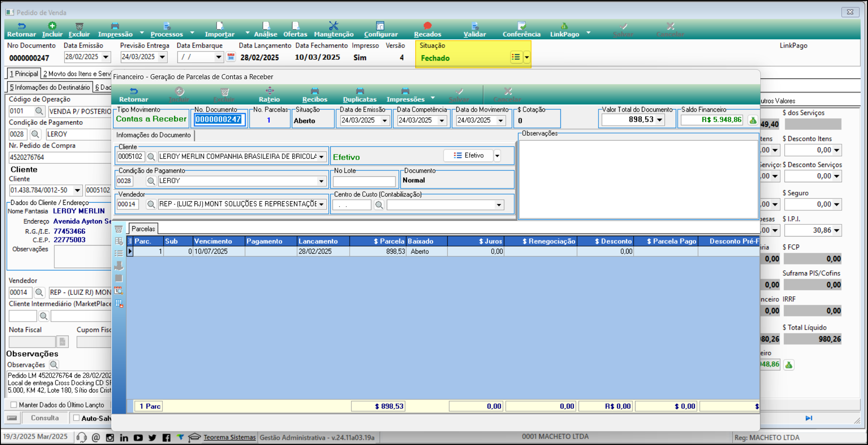868x445 pixels.
Task: Toggle Manter Dados do Último Lançto checkbox
Action: pyautogui.click(x=14, y=405)
